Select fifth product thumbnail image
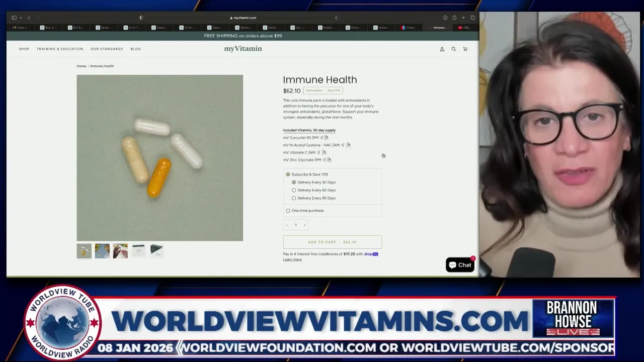The image size is (644, 362). pyautogui.click(x=156, y=251)
